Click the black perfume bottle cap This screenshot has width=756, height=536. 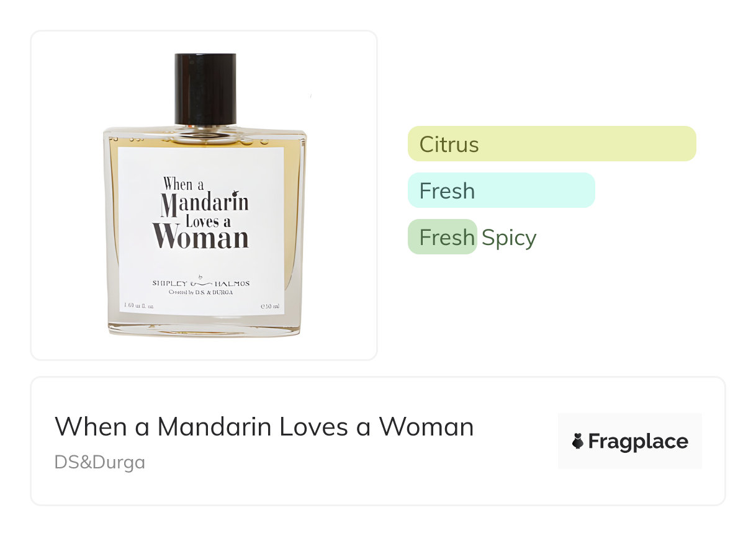pos(205,89)
